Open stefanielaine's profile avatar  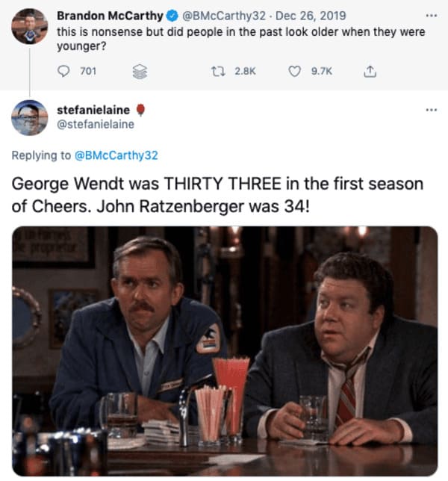29,118
